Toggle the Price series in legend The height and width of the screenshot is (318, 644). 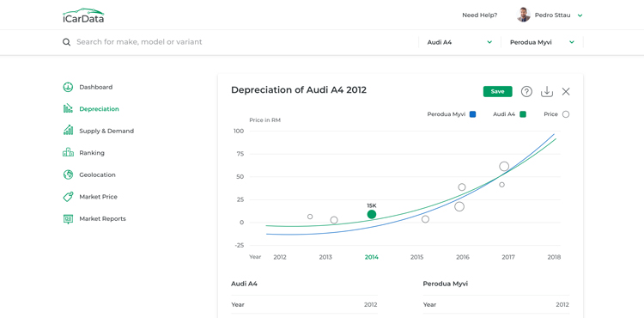tap(566, 114)
